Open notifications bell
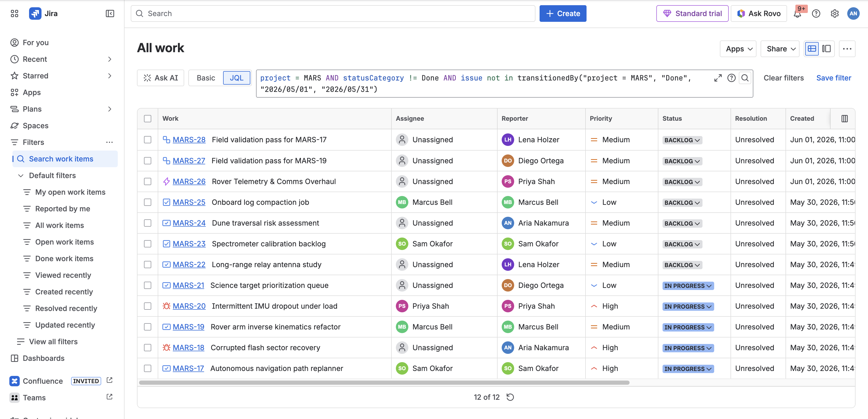 (797, 13)
